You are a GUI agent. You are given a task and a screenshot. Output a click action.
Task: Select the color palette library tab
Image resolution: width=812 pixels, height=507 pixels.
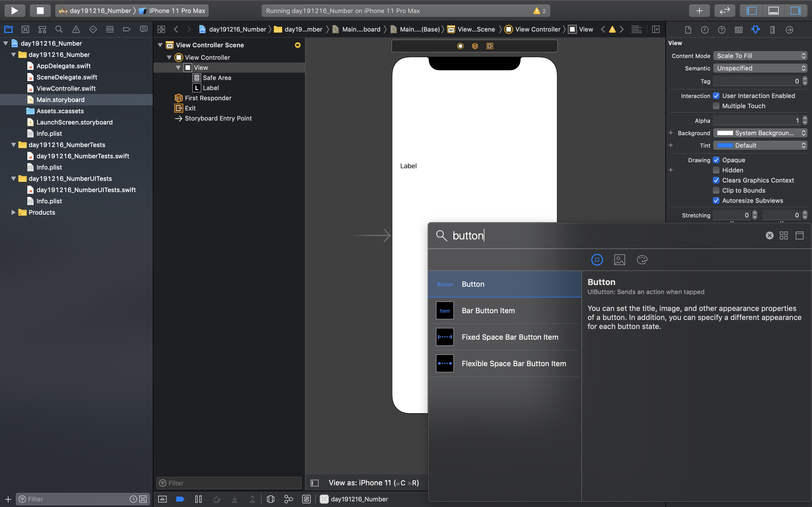coord(642,259)
